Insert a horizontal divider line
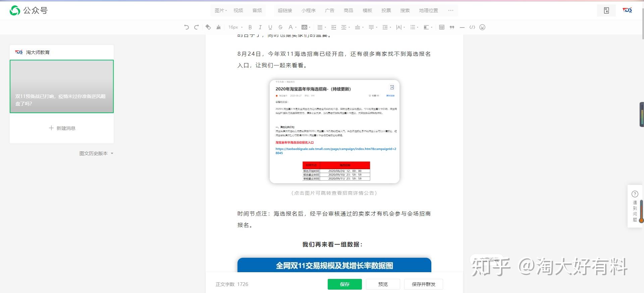 click(x=462, y=27)
